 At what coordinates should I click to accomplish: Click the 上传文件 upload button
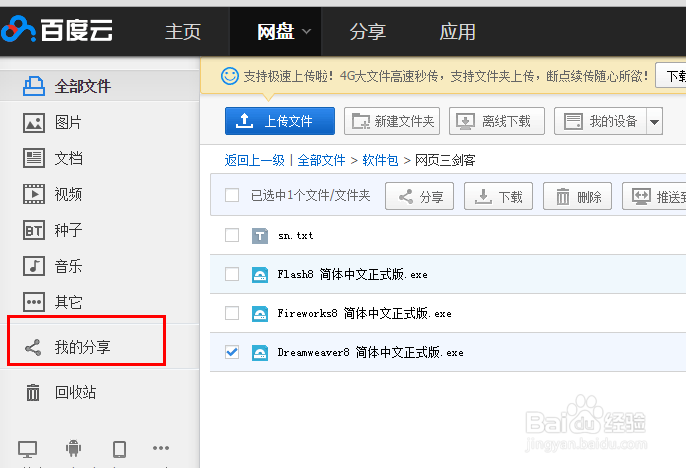click(280, 121)
